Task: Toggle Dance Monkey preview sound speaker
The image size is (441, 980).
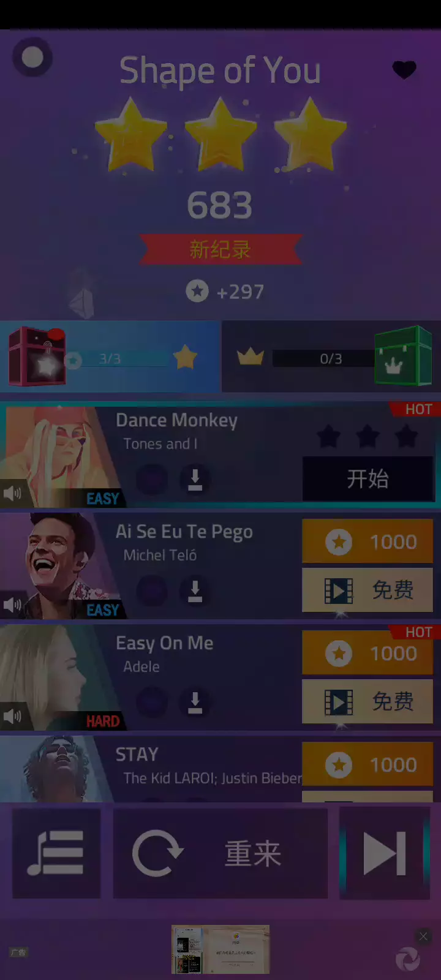Action: pos(12,493)
